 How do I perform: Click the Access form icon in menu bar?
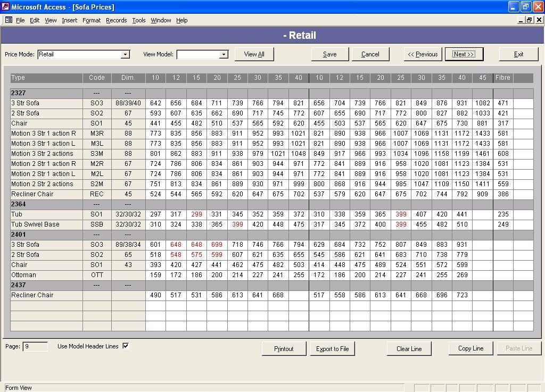pyautogui.click(x=9, y=20)
